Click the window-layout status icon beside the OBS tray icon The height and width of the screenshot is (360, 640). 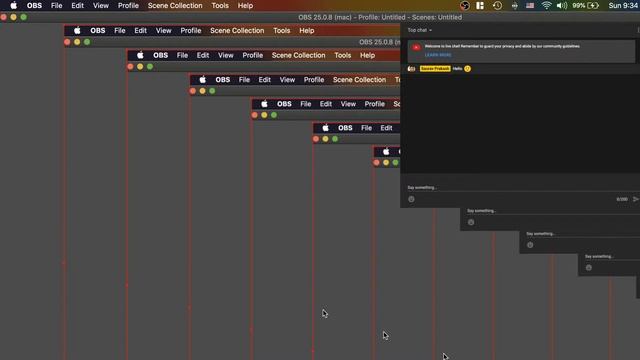(x=480, y=6)
